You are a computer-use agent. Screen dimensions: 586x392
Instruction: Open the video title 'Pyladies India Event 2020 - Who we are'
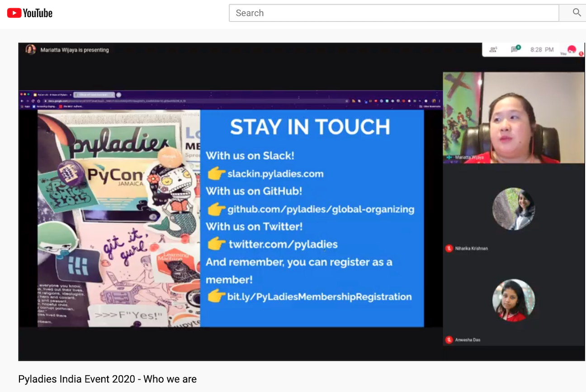(108, 379)
